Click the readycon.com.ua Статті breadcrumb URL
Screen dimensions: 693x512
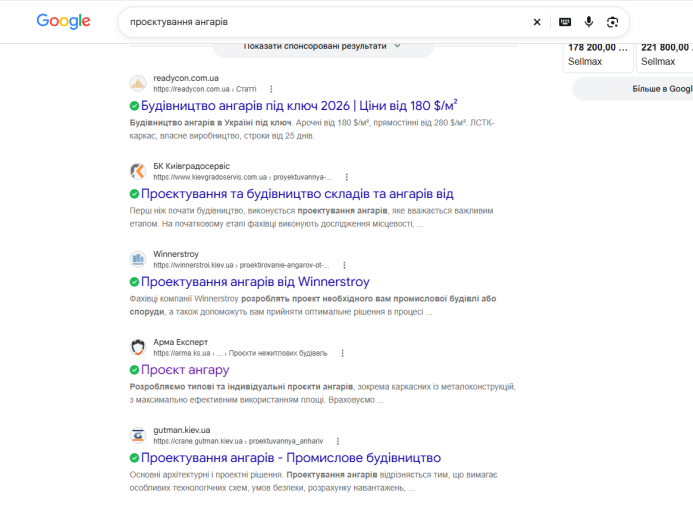(205, 89)
